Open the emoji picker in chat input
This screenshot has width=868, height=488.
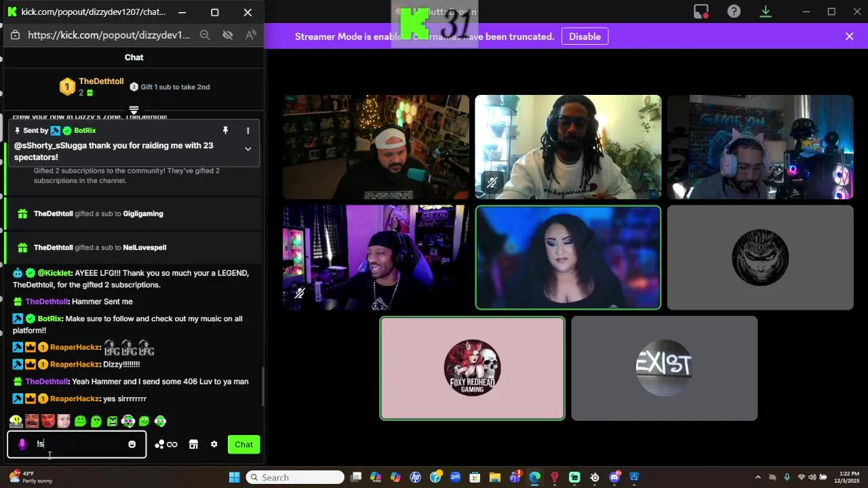tap(132, 445)
